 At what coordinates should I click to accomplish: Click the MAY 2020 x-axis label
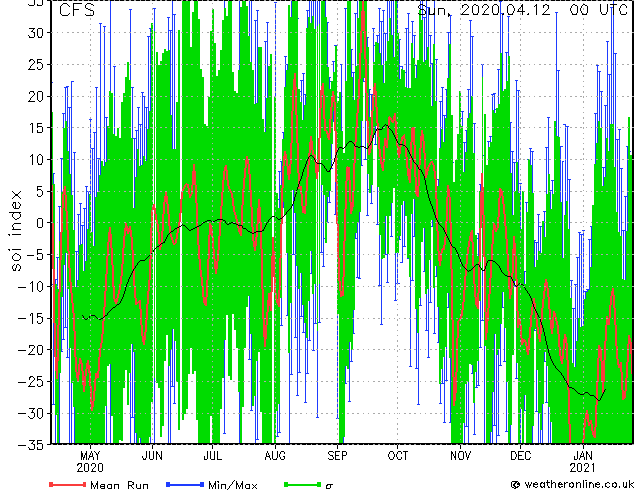[x=90, y=462]
